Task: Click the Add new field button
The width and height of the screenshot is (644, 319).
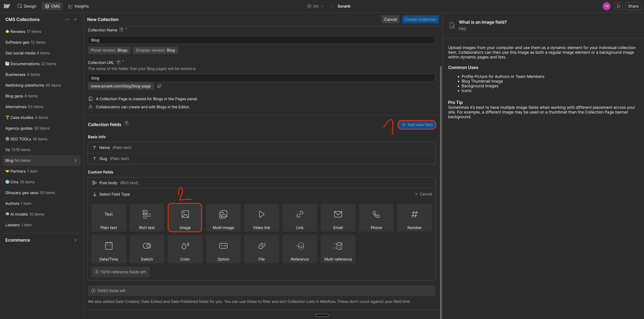Action: pyautogui.click(x=417, y=125)
